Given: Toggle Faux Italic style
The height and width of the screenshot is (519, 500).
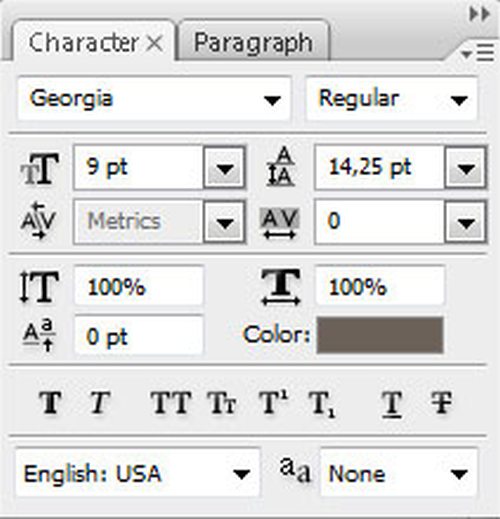Looking at the screenshot, I should [x=100, y=403].
